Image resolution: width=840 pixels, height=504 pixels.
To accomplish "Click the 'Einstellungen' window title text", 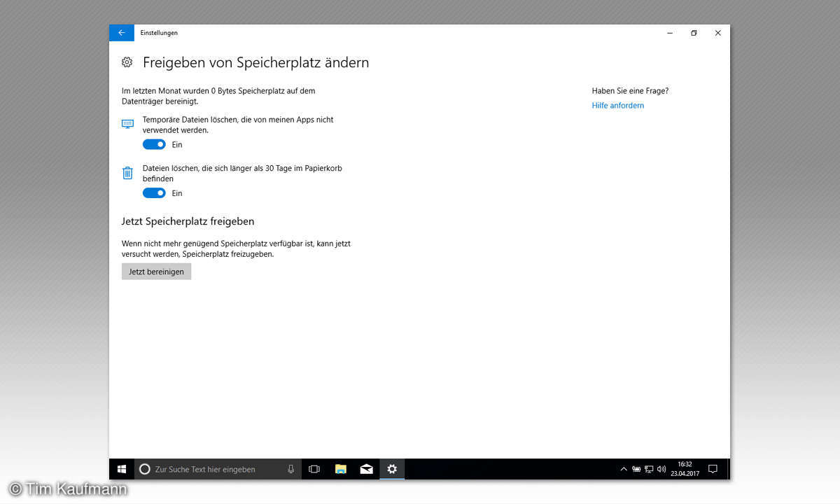I will [159, 33].
